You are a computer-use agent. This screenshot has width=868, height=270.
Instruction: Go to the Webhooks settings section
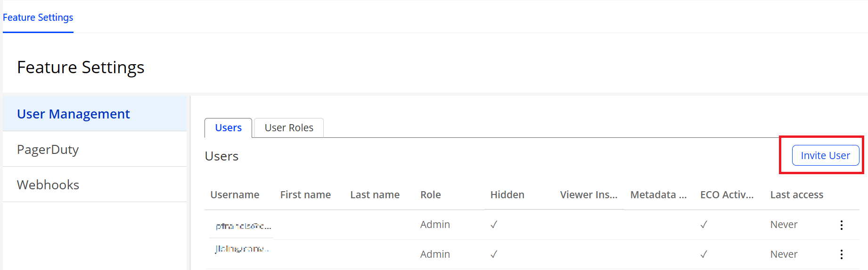tap(48, 185)
